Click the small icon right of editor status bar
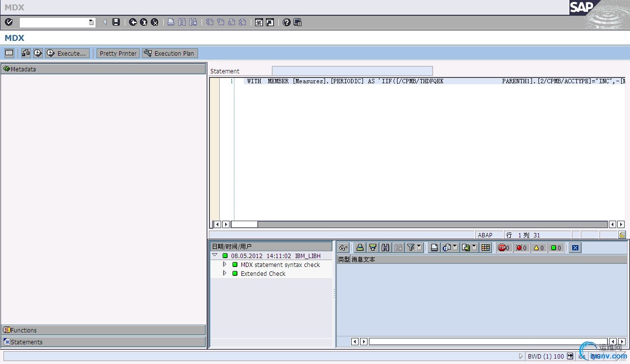This screenshot has width=630, height=364. [622, 235]
